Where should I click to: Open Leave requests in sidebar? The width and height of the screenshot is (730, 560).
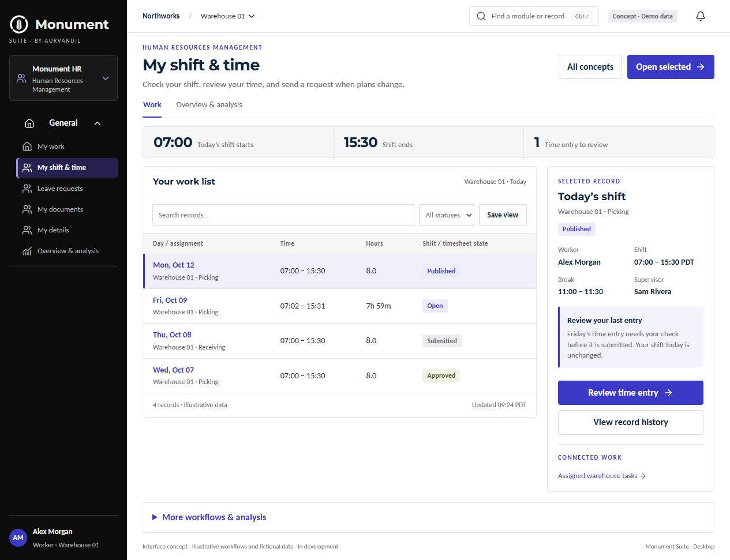coord(67,189)
